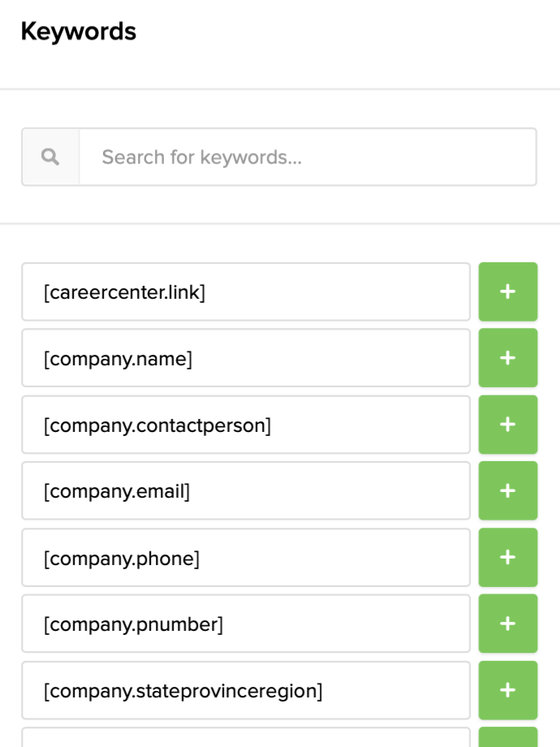Add the careercenter.link keyword with its plus button
This screenshot has width=560, height=747.
tap(507, 291)
